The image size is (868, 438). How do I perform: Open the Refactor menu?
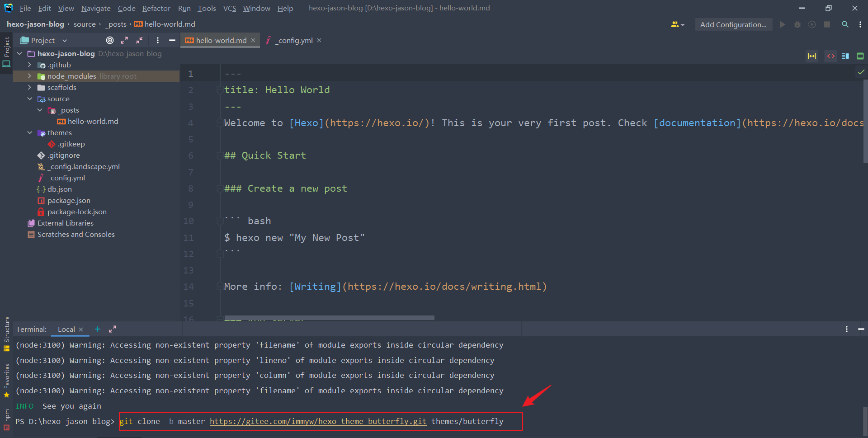point(156,8)
